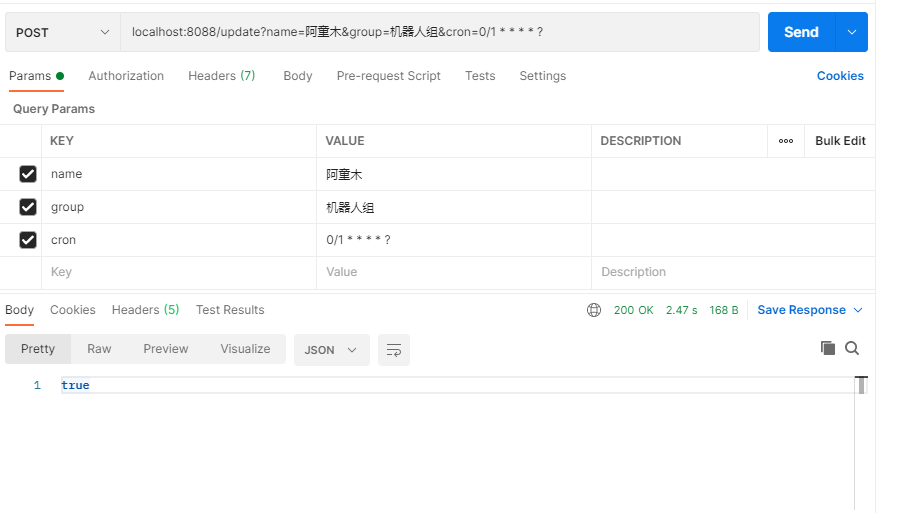Switch to the Params tab
The width and height of the screenshot is (916, 513).
[x=36, y=76]
